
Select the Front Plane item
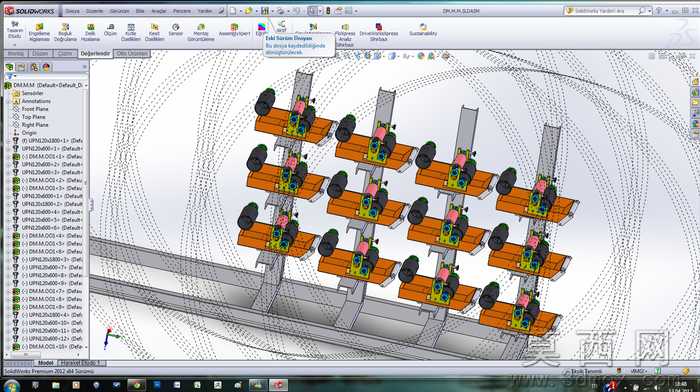tap(35, 109)
